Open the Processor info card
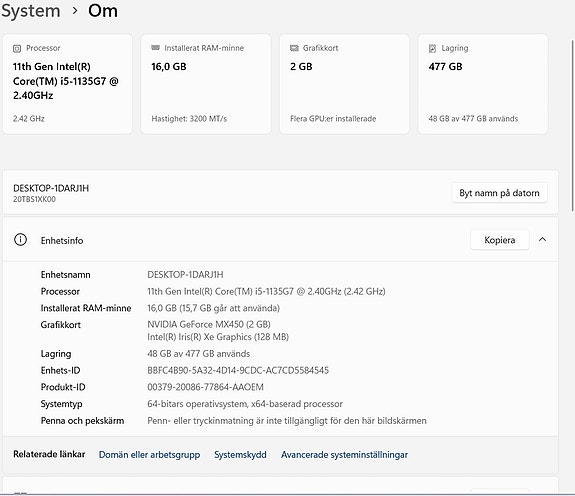575x496 pixels. click(x=67, y=84)
